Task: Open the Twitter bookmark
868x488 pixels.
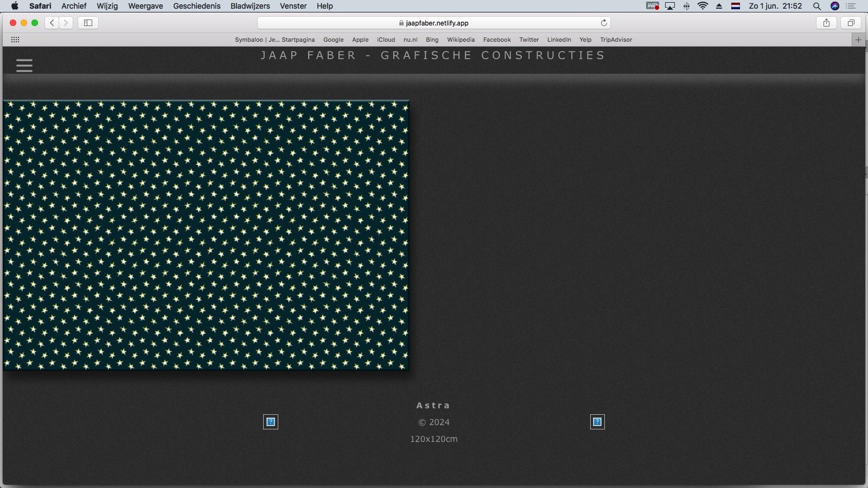Action: coord(529,40)
